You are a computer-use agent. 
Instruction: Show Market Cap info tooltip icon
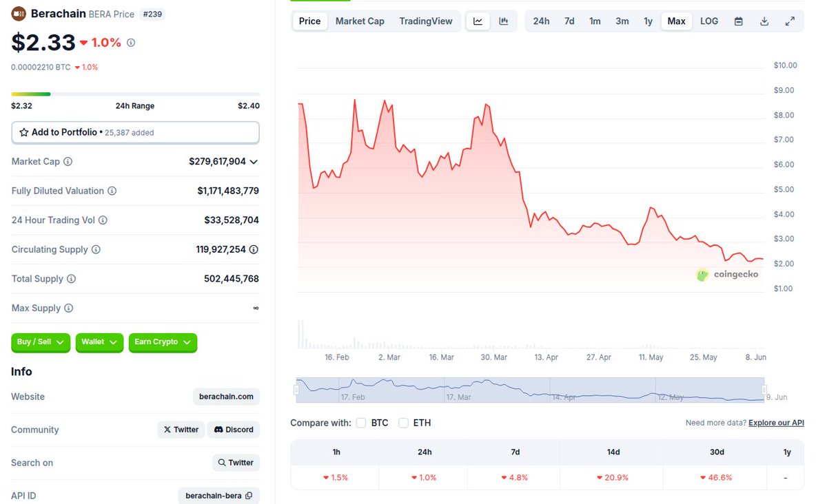(68, 162)
